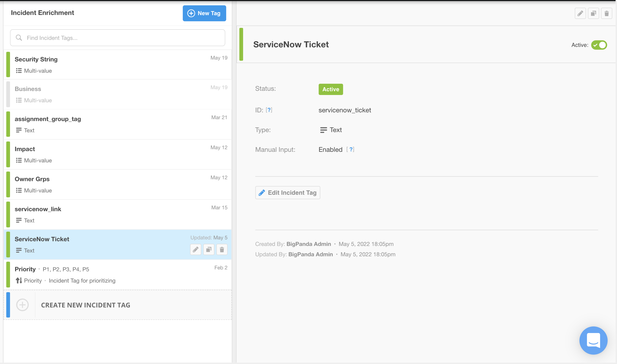Click the top-right trash delete icon
This screenshot has width=617, height=364.
click(607, 13)
